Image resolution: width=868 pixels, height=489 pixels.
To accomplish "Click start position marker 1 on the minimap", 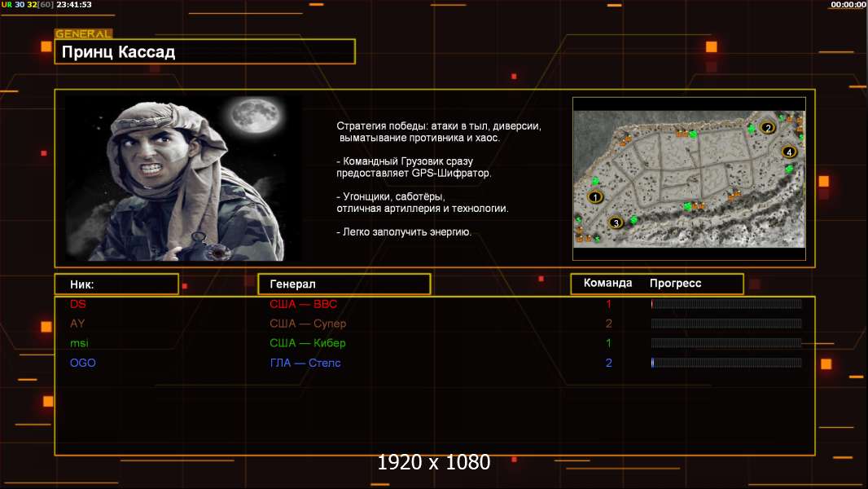I will pos(595,196).
